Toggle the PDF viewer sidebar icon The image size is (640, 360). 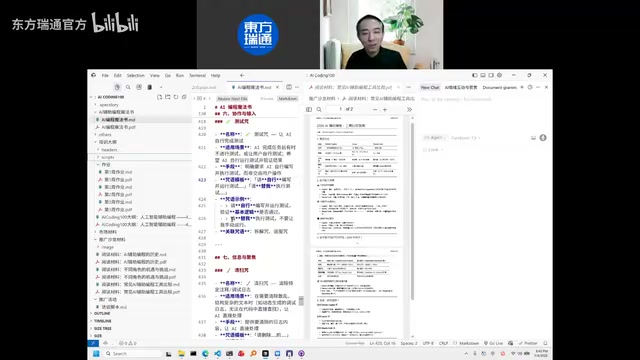coord(309,109)
